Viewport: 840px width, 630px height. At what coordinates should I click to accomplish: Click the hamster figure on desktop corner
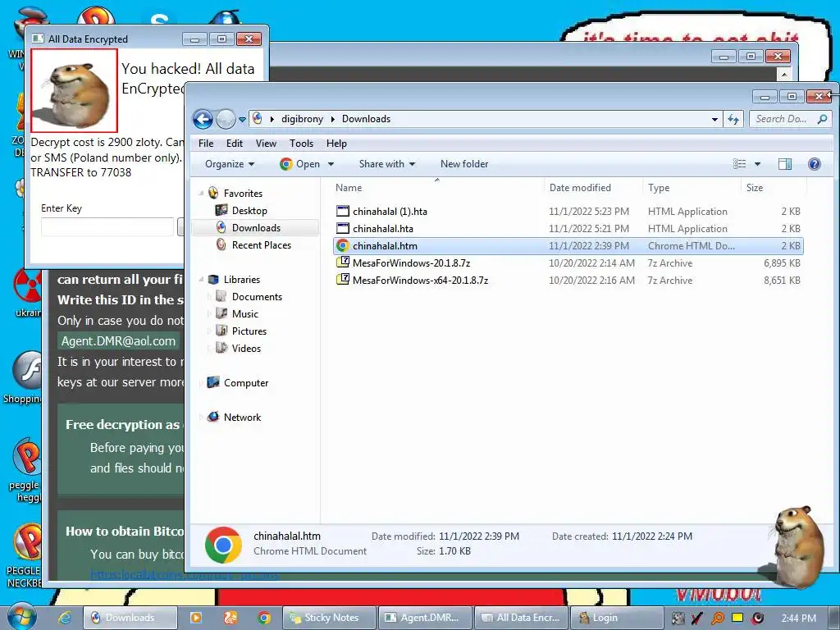798,546
